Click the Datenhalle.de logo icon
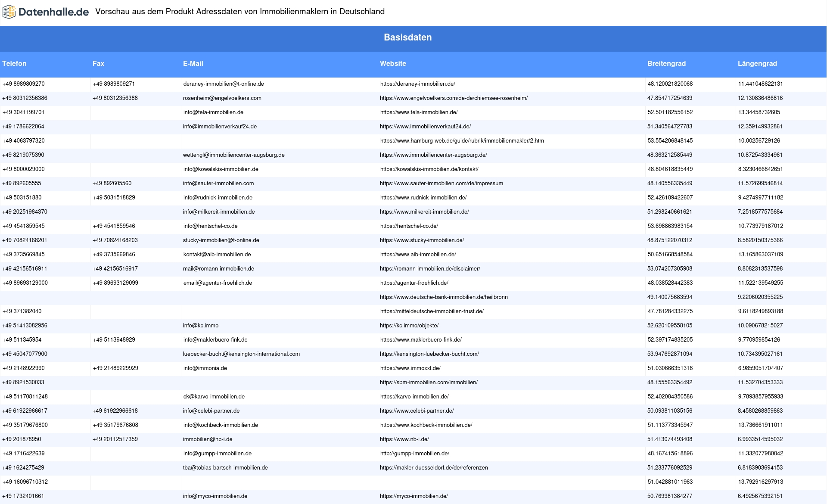Viewport: 827px width, 504px height. [x=9, y=12]
